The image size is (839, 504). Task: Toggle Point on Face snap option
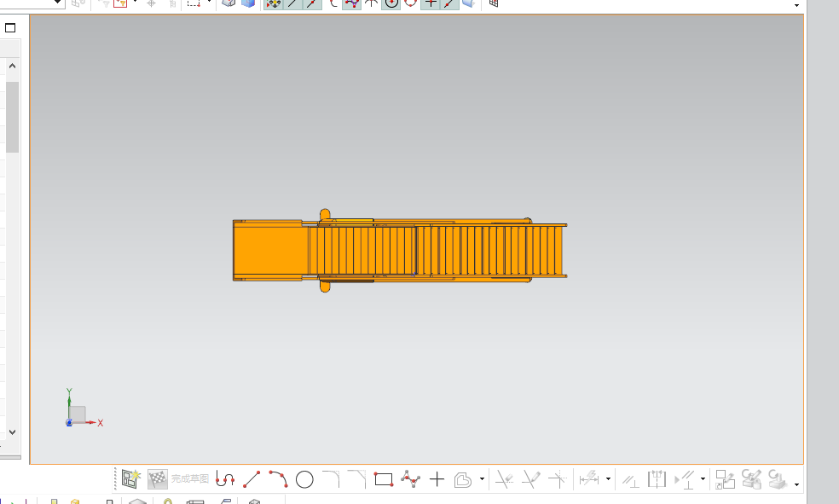pyautogui.click(x=469, y=3)
